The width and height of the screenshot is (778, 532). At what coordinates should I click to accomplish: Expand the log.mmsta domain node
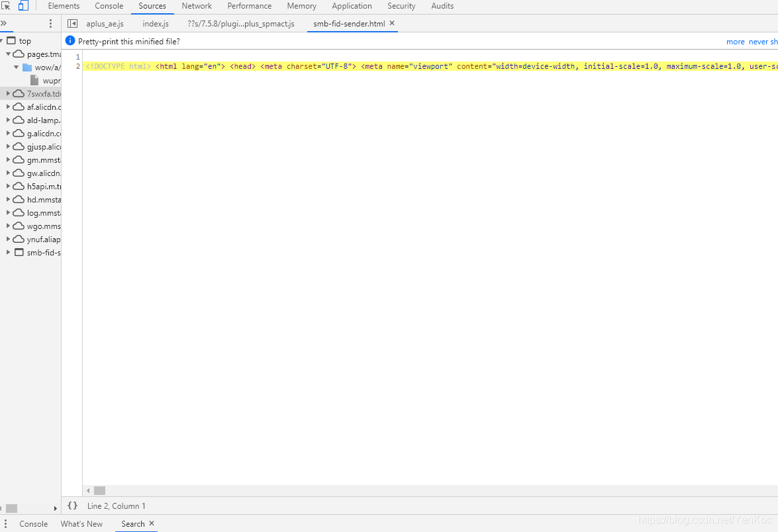point(8,212)
